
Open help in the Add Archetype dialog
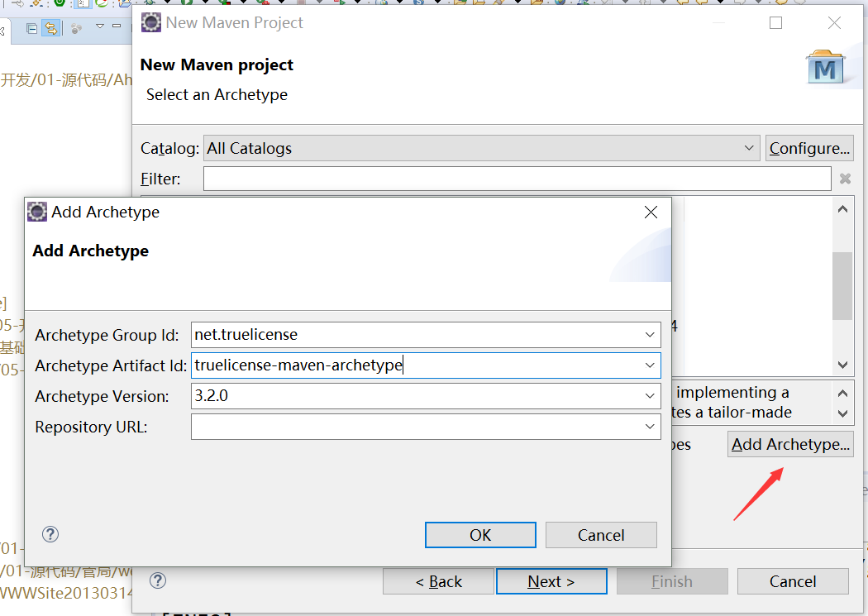point(50,534)
